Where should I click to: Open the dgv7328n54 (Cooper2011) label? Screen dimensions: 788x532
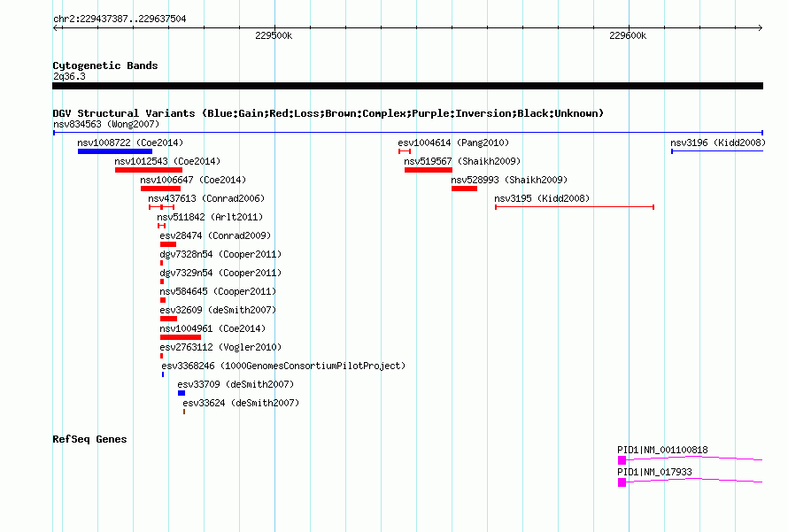click(220, 254)
